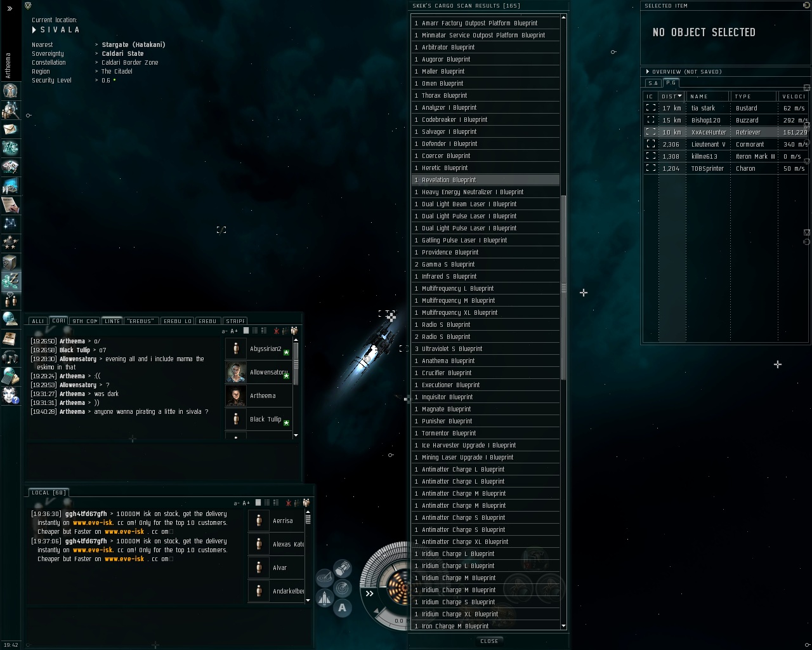The width and height of the screenshot is (812, 650).
Task: Expand the Overview (Not Saved) header triangle
Action: (x=647, y=72)
